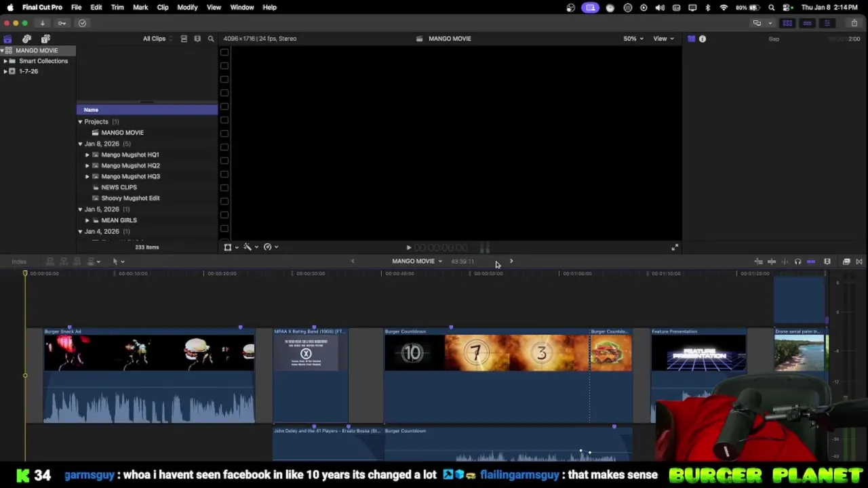Screen dimensions: 868x488
Task: Open browser clip grouping options icon
Action: [197, 39]
